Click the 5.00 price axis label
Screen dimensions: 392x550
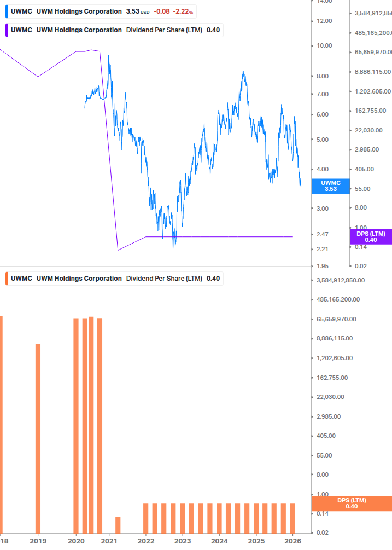coord(323,140)
